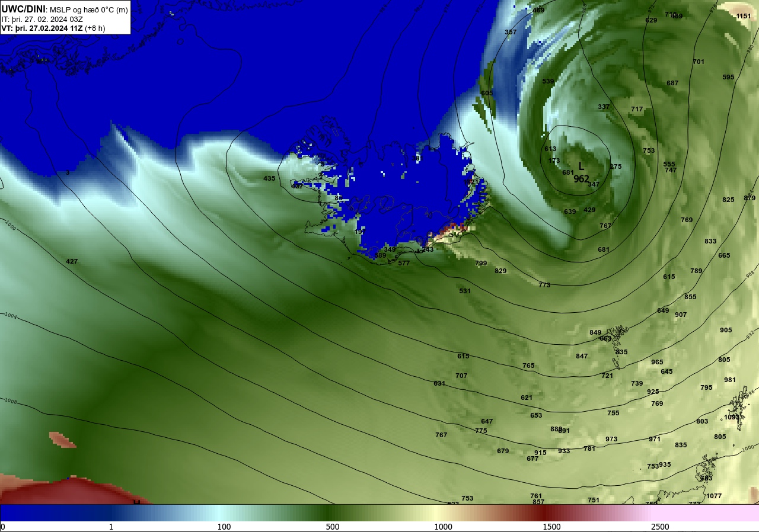
Task: Click the 'IT: þri. 27. 02. 2024 03Z' line
Action: (42, 19)
